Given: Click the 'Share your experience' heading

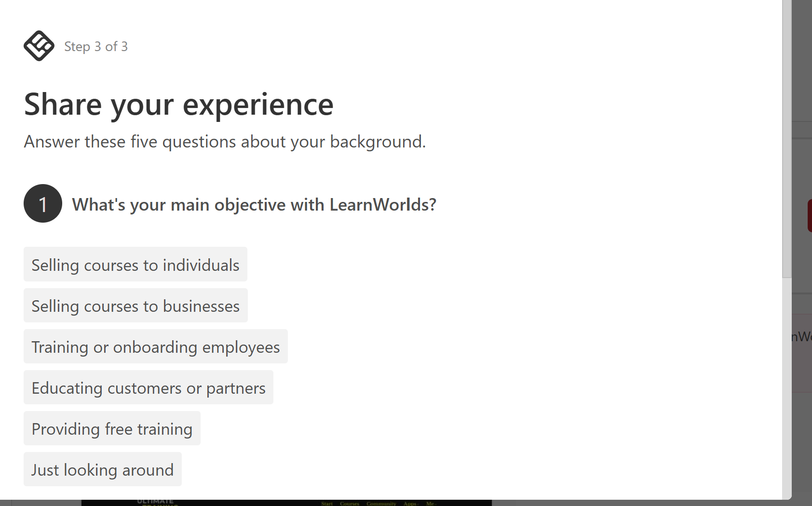Looking at the screenshot, I should pos(179,104).
